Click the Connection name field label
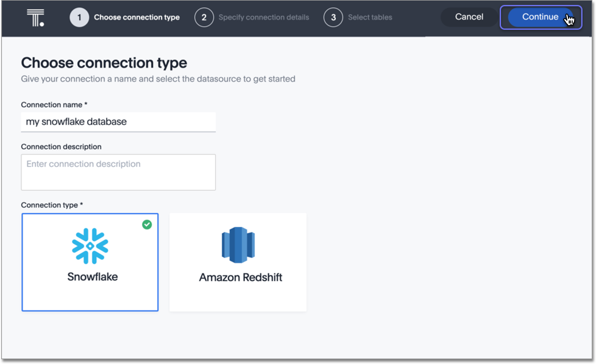Viewport: 596px width, 364px height. coord(54,105)
